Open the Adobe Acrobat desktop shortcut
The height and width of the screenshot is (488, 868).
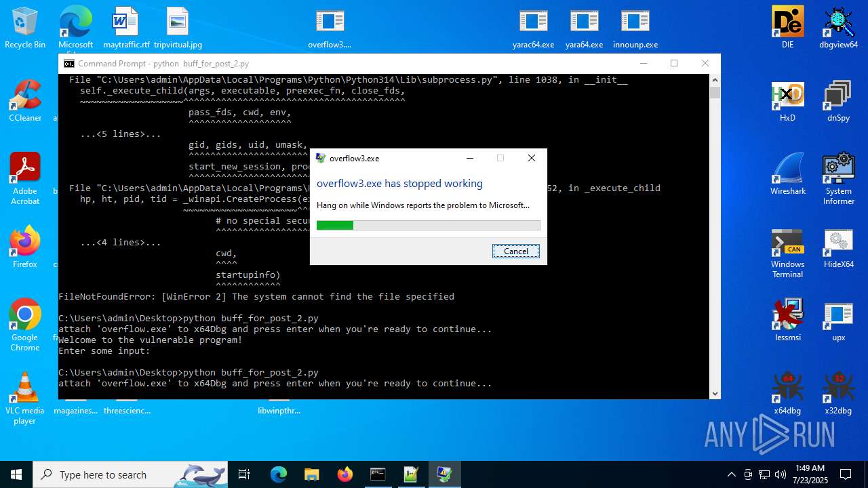click(x=25, y=178)
